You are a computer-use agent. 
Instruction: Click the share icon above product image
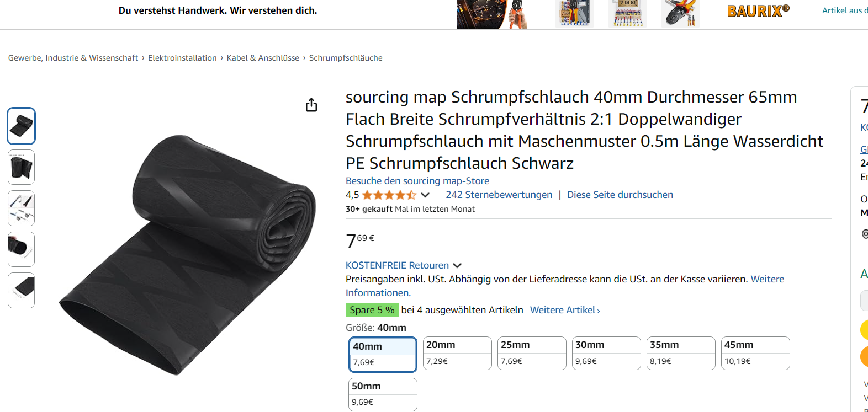click(311, 105)
